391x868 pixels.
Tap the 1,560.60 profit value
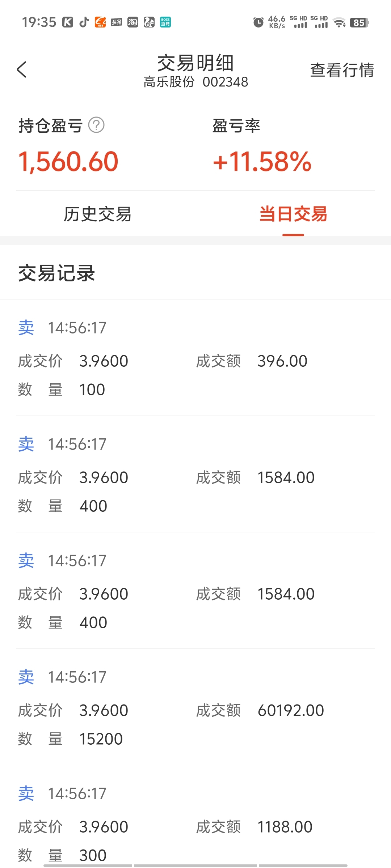click(x=68, y=161)
